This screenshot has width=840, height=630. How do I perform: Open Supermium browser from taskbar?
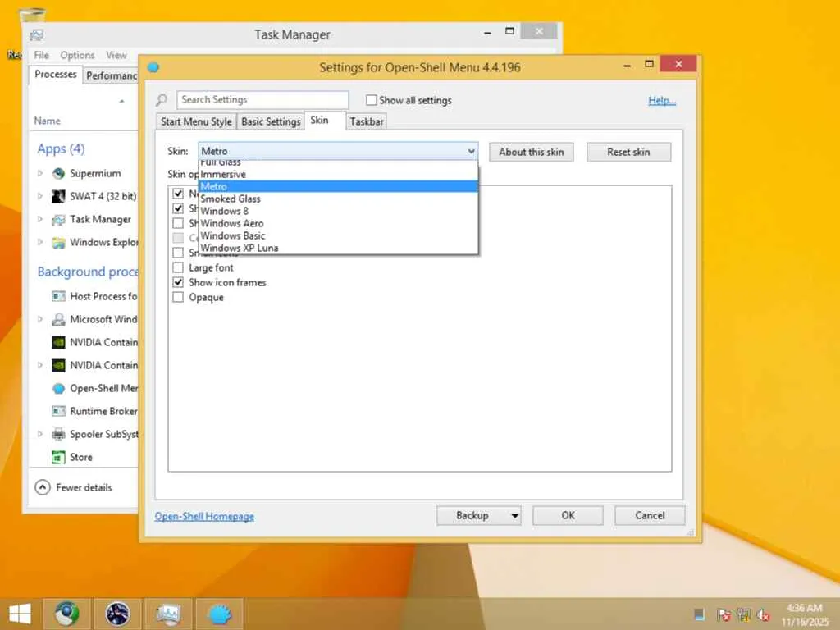[x=67, y=614]
